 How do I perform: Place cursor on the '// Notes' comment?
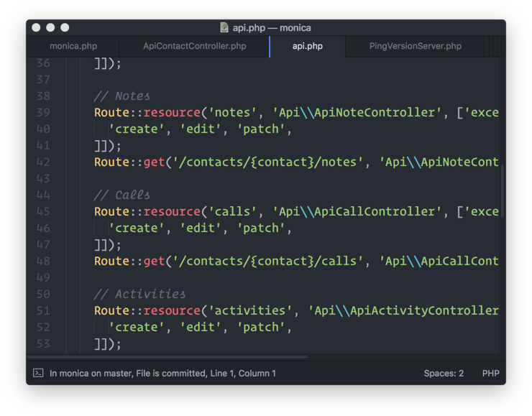click(122, 96)
